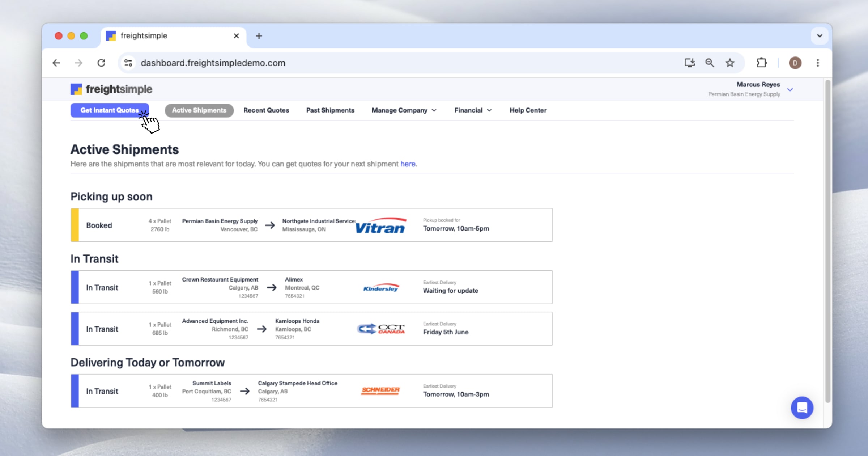This screenshot has height=456, width=868.
Task: Click 'Tomorrow, 10am-3pm' delivery time
Action: point(456,394)
